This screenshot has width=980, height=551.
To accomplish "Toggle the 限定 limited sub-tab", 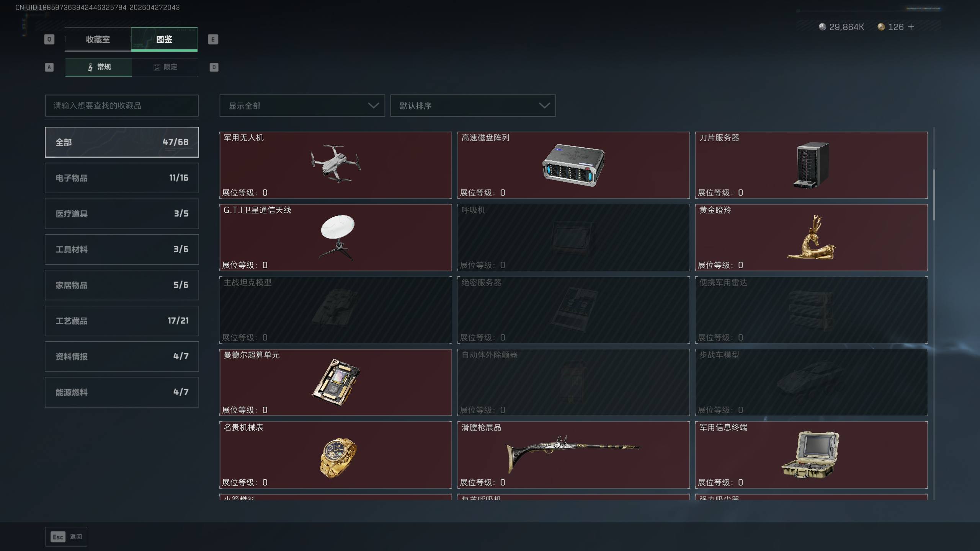I will point(165,67).
